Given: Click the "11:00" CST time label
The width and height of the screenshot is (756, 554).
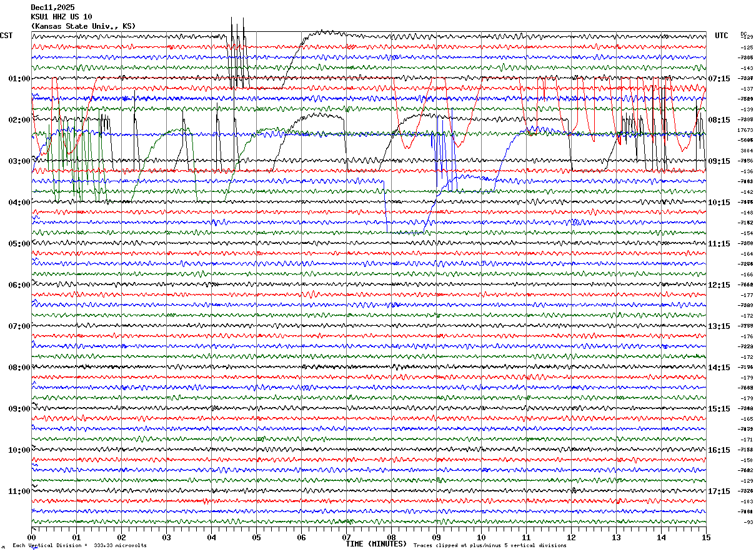Looking at the screenshot, I should [19, 491].
